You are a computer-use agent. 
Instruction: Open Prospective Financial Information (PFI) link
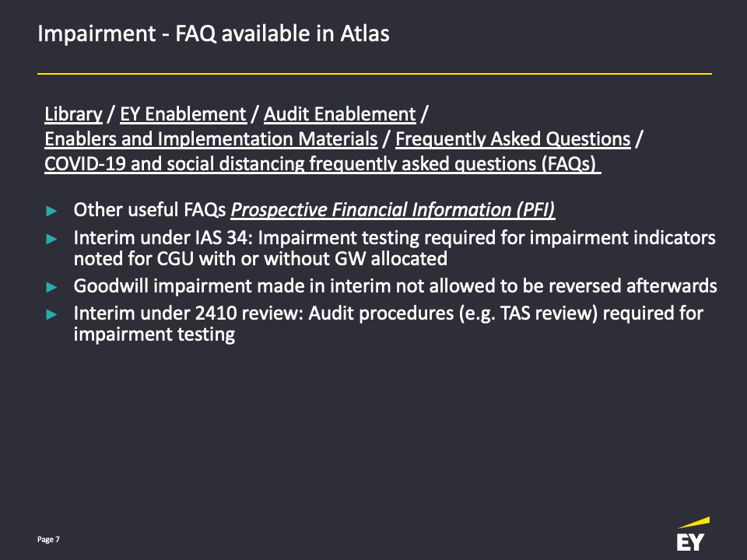point(393,210)
